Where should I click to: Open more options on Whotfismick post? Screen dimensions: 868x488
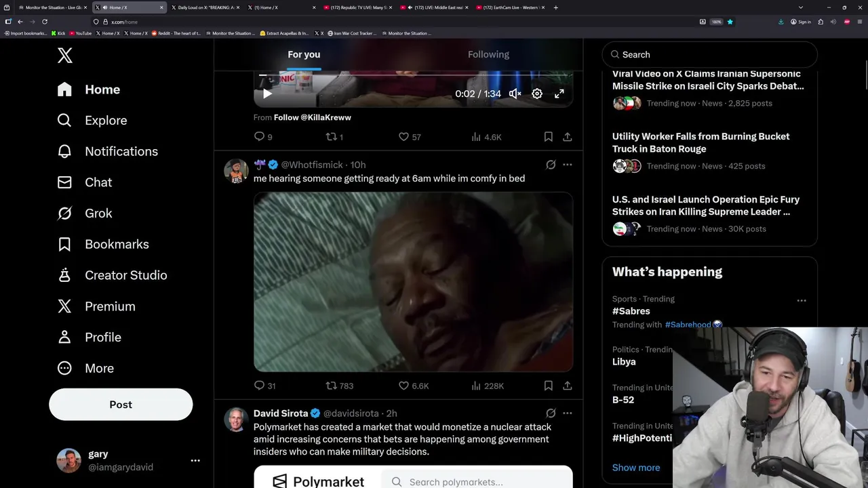pyautogui.click(x=568, y=165)
